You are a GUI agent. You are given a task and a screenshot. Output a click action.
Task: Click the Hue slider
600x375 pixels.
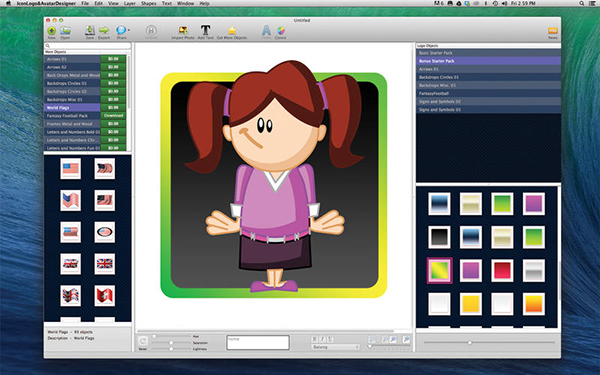coord(171,336)
